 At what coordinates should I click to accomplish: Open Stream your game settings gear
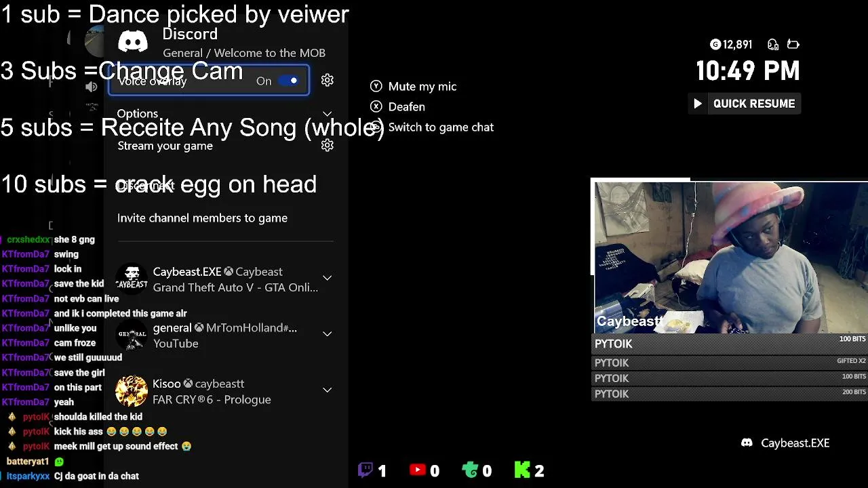pyautogui.click(x=328, y=146)
